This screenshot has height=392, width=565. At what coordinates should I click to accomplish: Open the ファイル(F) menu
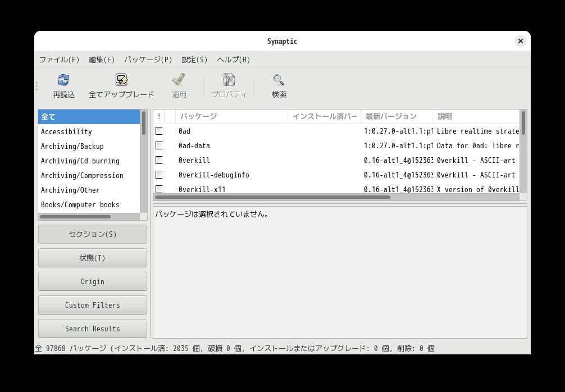[x=59, y=60]
